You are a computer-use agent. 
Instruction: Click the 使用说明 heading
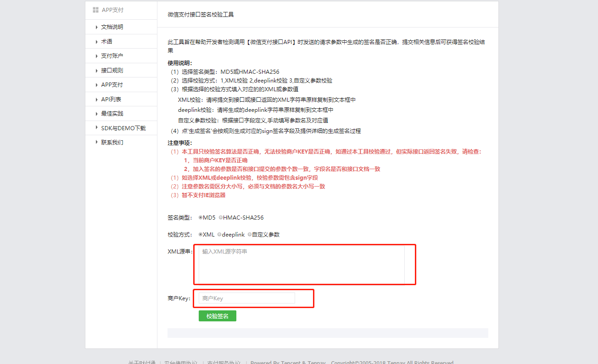coord(180,63)
